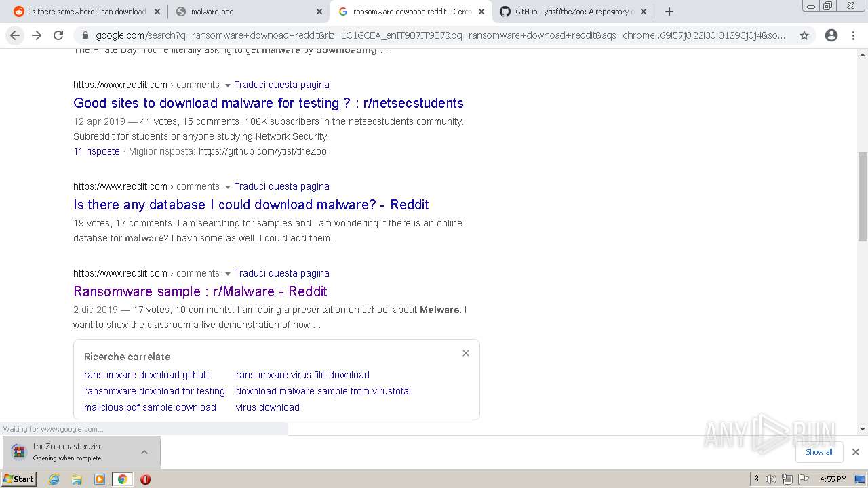Translate the Ransomware sample result via Traduci questa pagina
Image resolution: width=868 pixels, height=488 pixels.
(x=281, y=273)
